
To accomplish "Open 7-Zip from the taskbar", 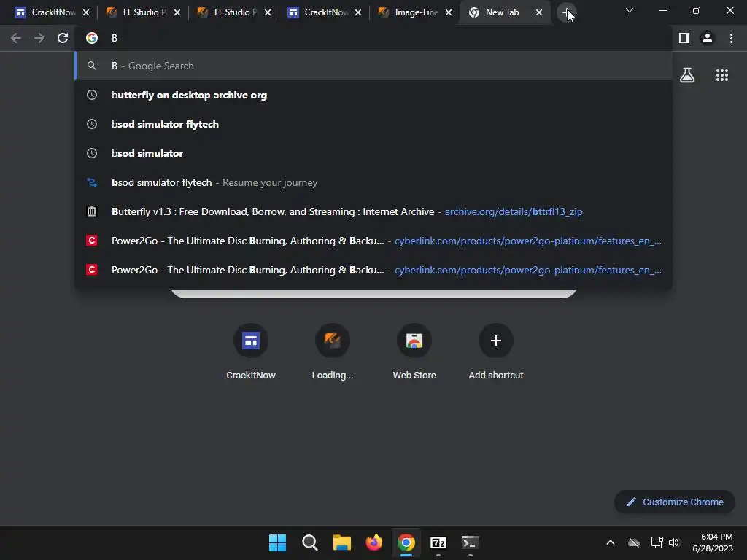I will click(x=438, y=542).
